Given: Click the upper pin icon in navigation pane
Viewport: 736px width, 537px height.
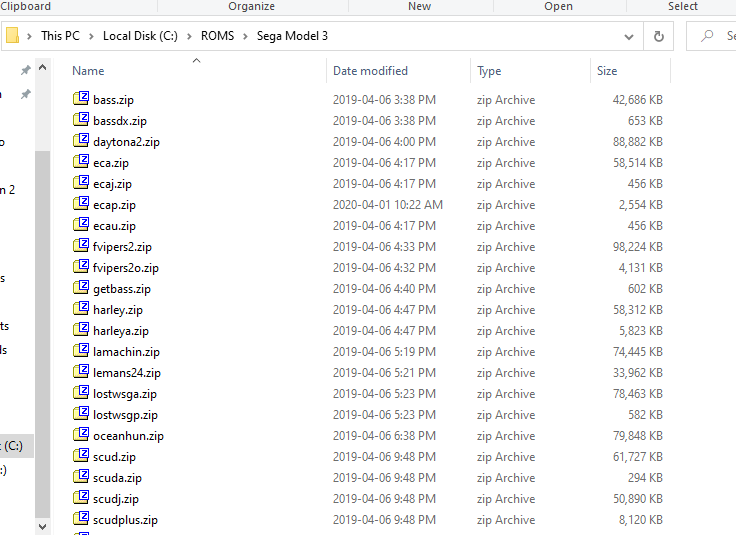Looking at the screenshot, I should pyautogui.click(x=25, y=70).
